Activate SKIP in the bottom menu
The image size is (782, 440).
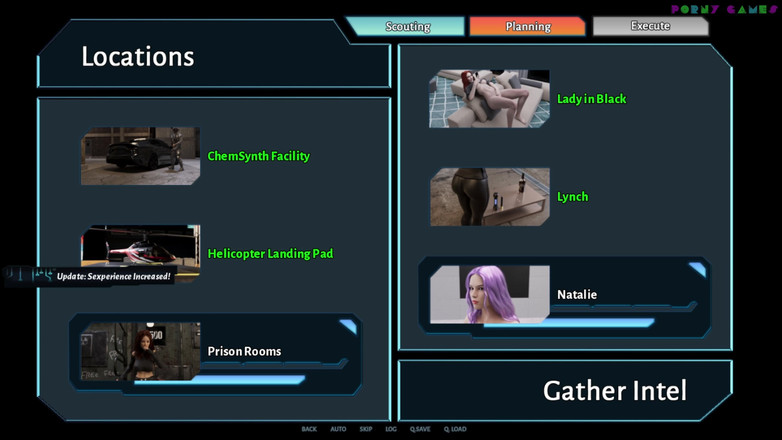point(366,429)
